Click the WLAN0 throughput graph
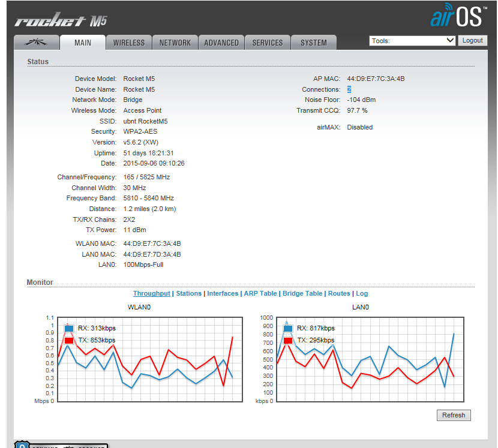The width and height of the screenshot is (498, 448). point(150,359)
